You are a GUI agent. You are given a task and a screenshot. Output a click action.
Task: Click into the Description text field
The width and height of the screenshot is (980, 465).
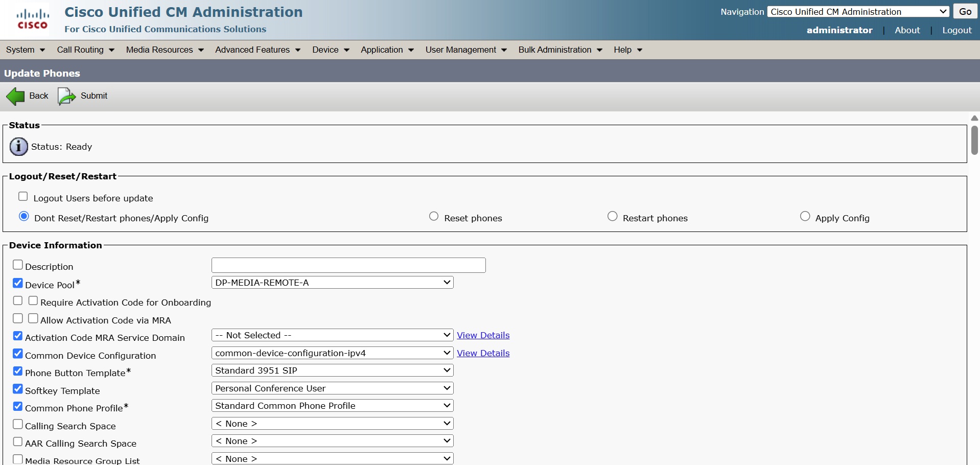[x=348, y=265]
